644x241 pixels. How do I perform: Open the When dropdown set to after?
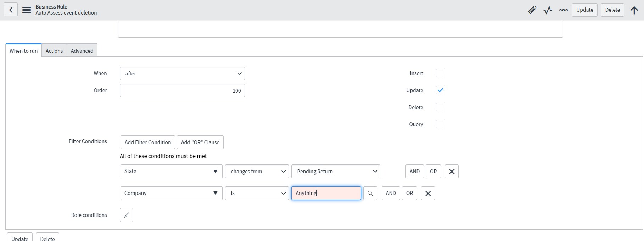(182, 74)
